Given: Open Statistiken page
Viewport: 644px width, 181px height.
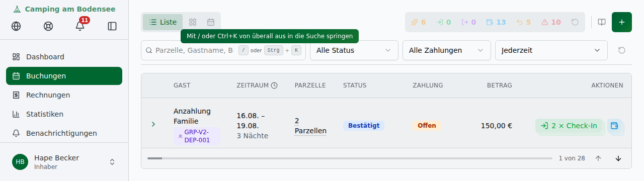Looking at the screenshot, I should (64, 114).
